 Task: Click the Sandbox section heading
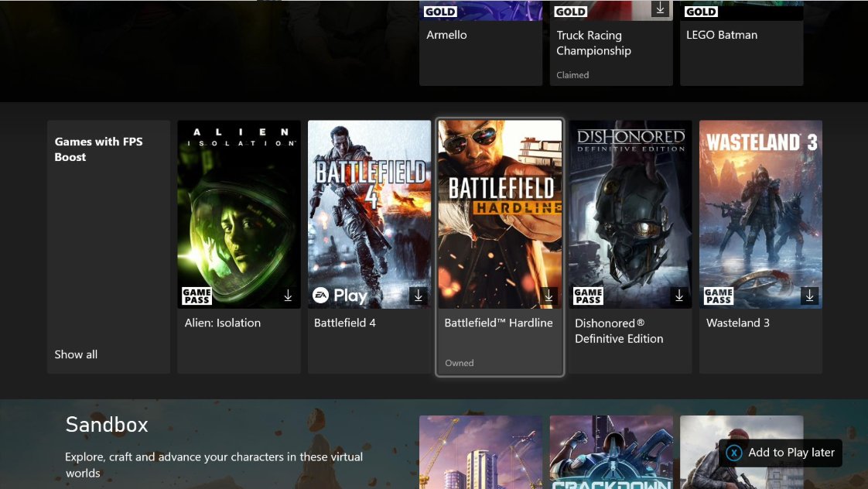click(x=107, y=425)
